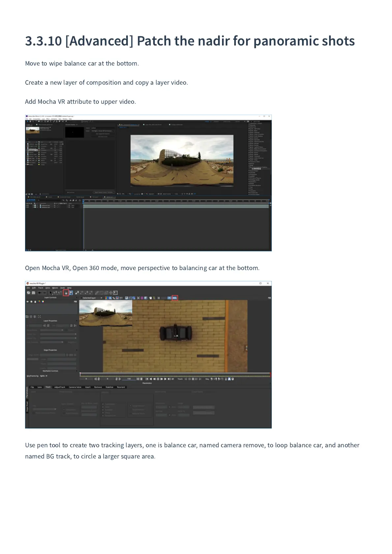Select the arrow pick tool in mocha

51,293
